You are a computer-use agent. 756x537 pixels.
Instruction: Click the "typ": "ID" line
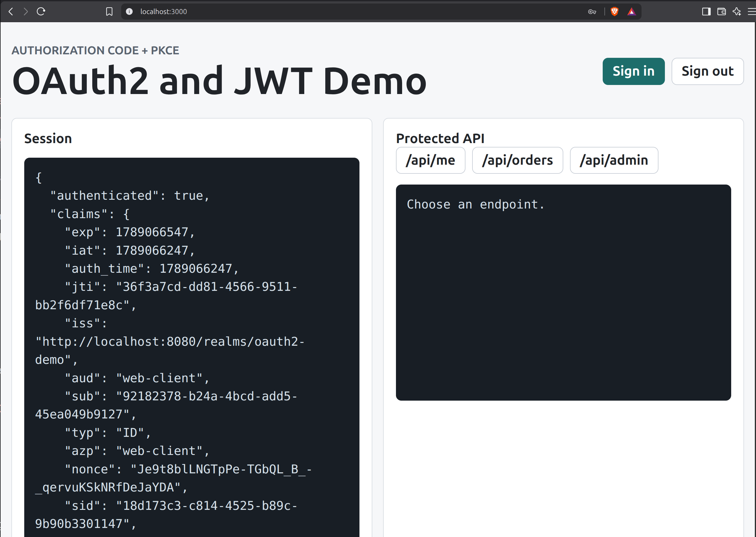[x=108, y=432]
